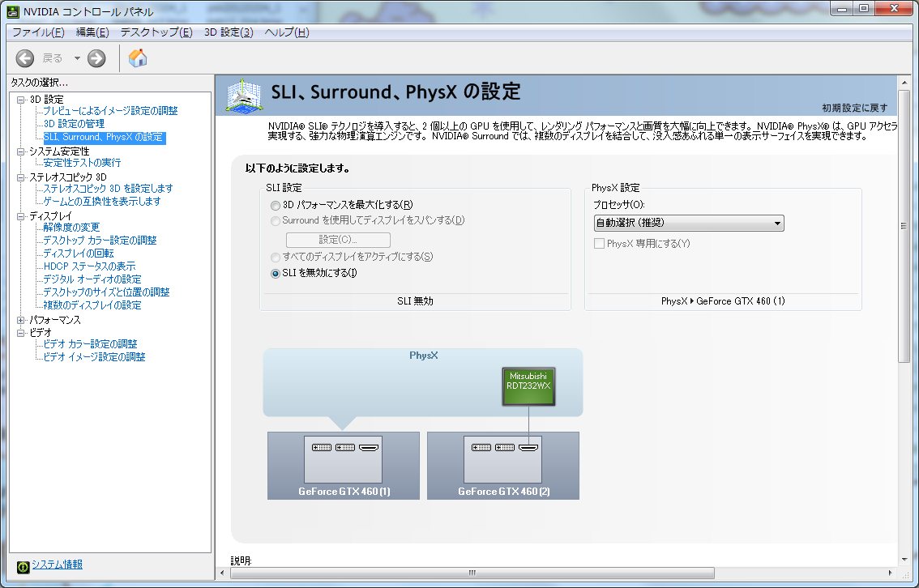Open the PhysX プロセッサ dropdown
The height and width of the screenshot is (588, 919).
[x=689, y=224]
